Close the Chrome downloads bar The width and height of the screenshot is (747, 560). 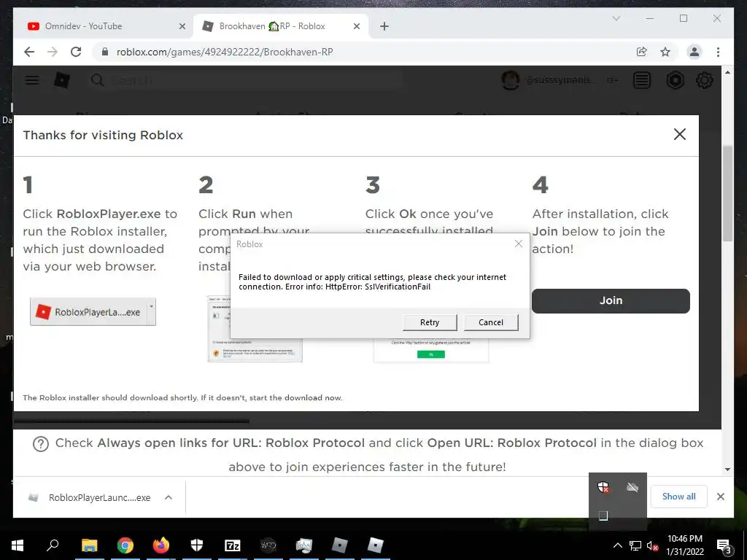pyautogui.click(x=720, y=496)
